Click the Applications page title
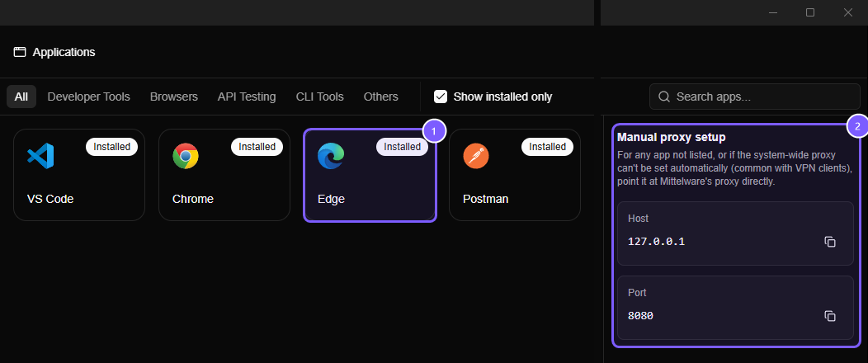 pyautogui.click(x=64, y=52)
